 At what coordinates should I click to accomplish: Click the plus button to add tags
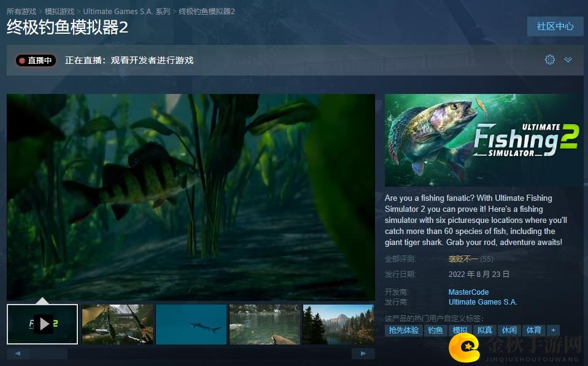coord(553,330)
